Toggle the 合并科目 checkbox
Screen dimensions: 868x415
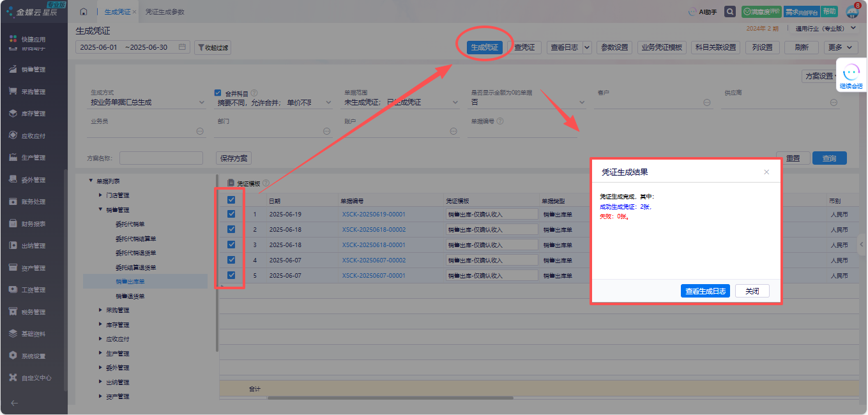click(218, 93)
